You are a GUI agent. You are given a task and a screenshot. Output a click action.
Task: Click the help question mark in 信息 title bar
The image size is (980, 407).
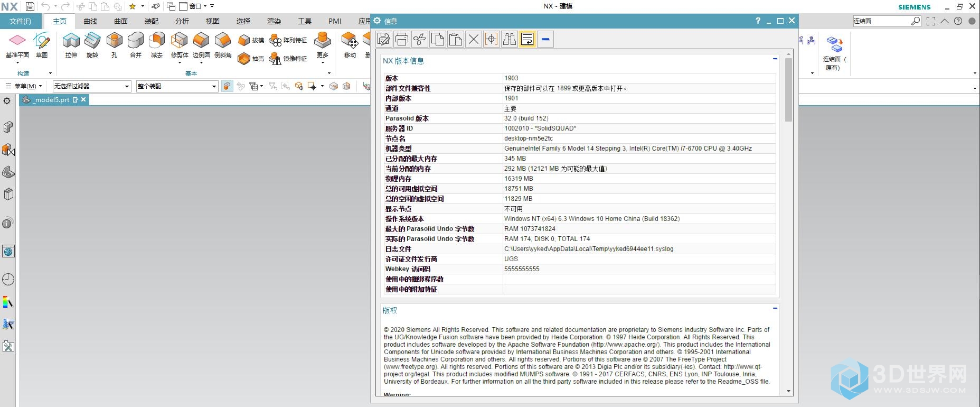[x=758, y=21]
